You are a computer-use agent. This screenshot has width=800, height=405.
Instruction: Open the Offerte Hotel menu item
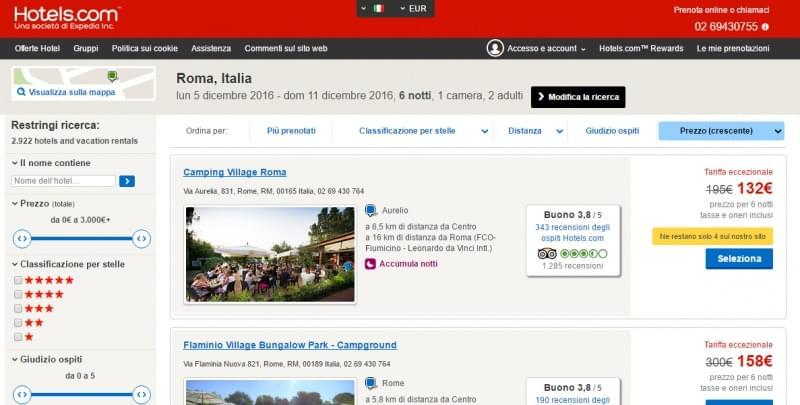[37, 48]
